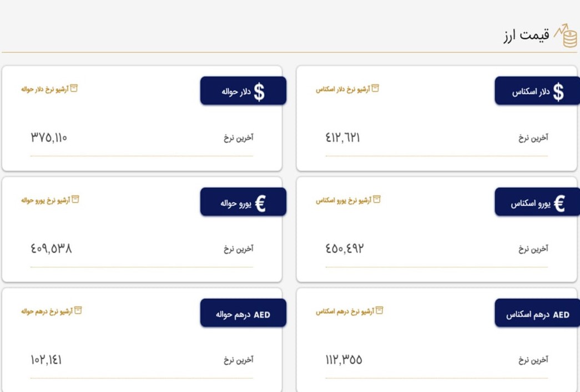The width and height of the screenshot is (580, 392).
Task: Select the دلار حواله blue badge
Action: (243, 91)
